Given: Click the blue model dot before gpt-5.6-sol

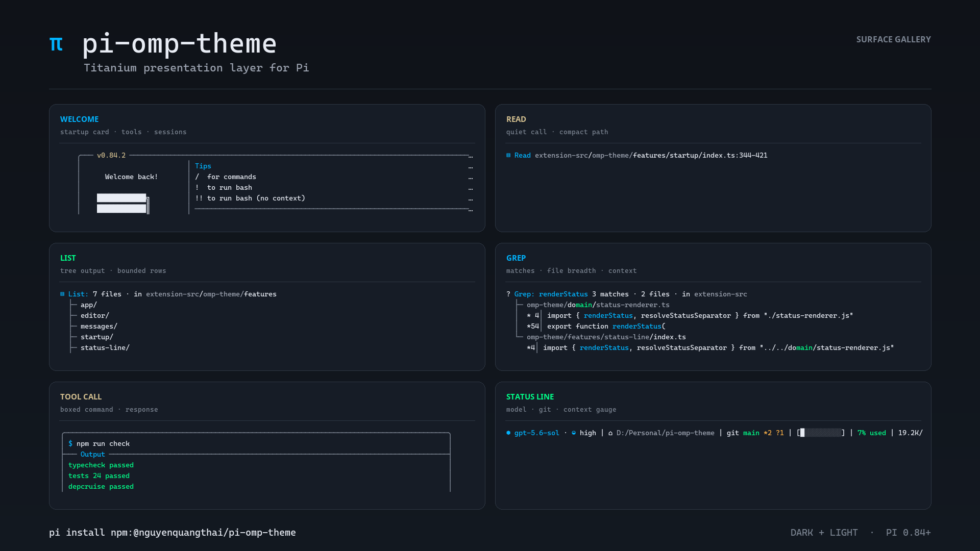Looking at the screenshot, I should tap(508, 433).
